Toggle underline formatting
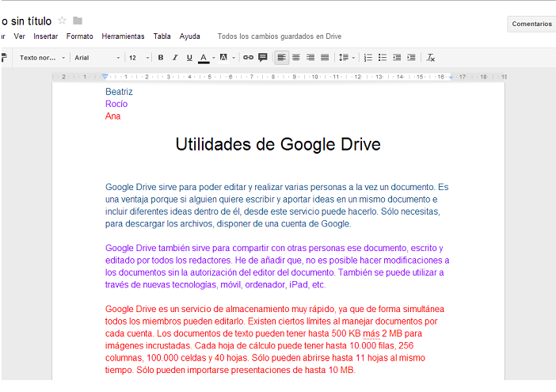This screenshot has width=556, height=392. (x=189, y=57)
